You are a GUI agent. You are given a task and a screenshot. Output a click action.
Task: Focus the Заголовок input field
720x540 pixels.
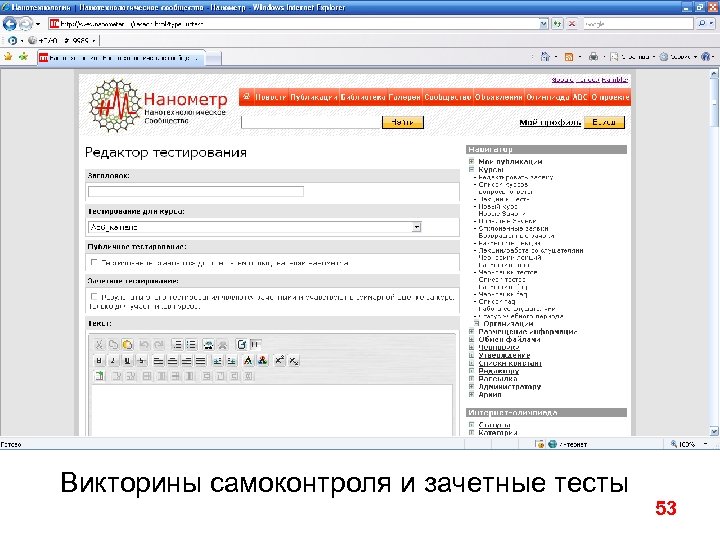[196, 191]
